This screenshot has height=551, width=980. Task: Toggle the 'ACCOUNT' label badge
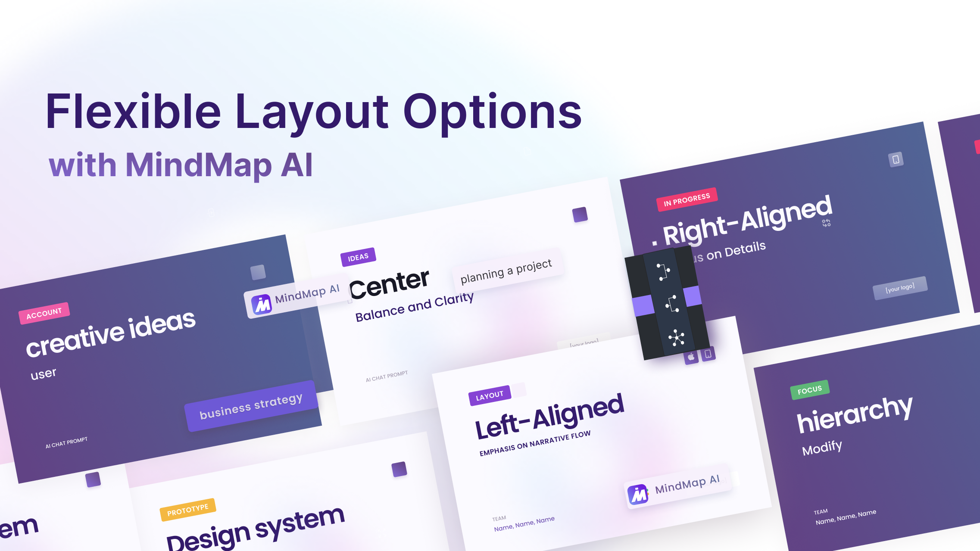point(44,311)
